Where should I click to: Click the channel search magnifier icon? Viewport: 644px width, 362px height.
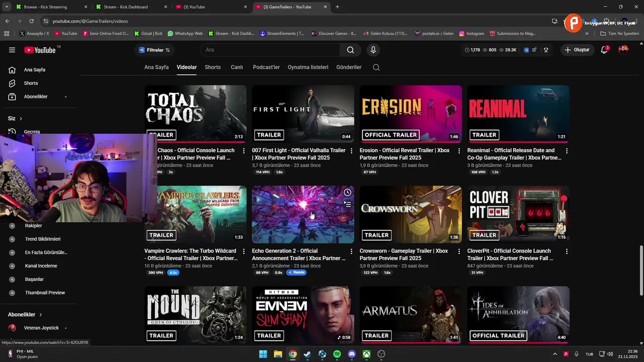click(x=376, y=67)
